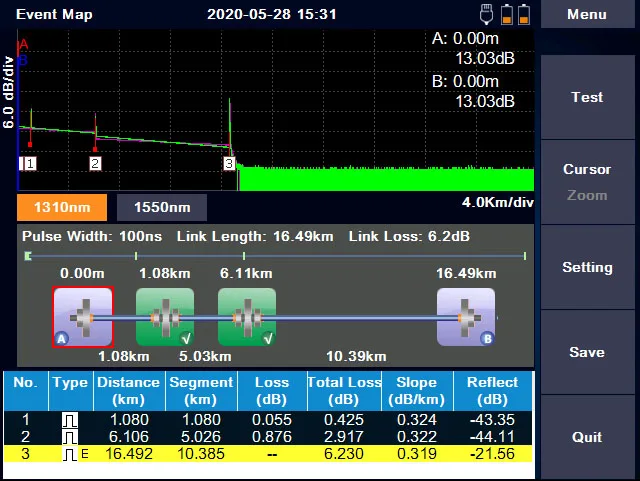Toggle the Cursor/Zoom mode button
This screenshot has width=640, height=481.
587,182
